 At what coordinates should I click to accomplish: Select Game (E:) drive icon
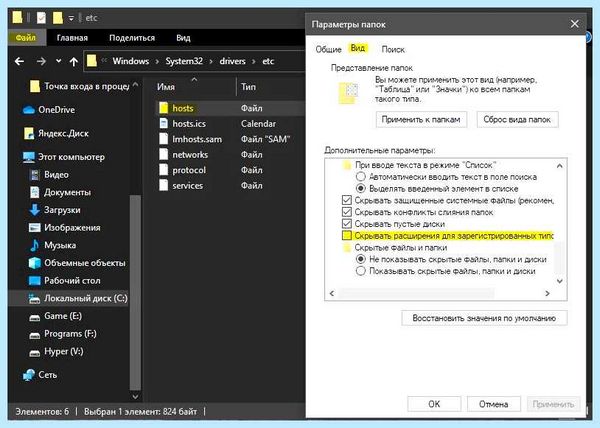point(35,317)
